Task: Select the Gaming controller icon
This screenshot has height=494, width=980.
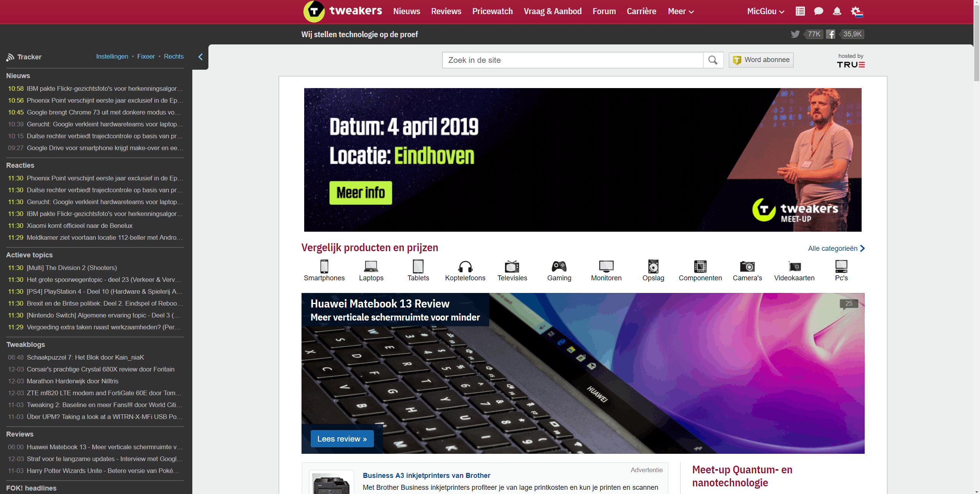Action: click(x=559, y=266)
